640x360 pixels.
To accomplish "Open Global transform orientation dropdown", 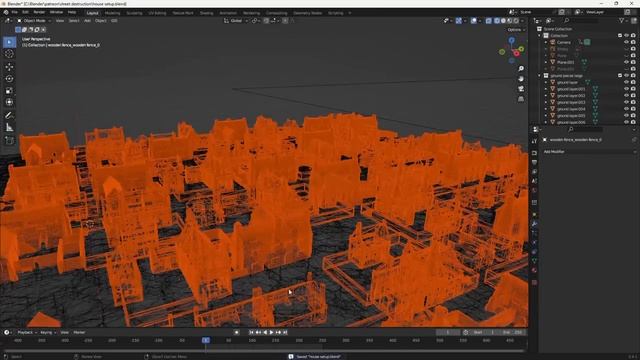I will pos(236,20).
